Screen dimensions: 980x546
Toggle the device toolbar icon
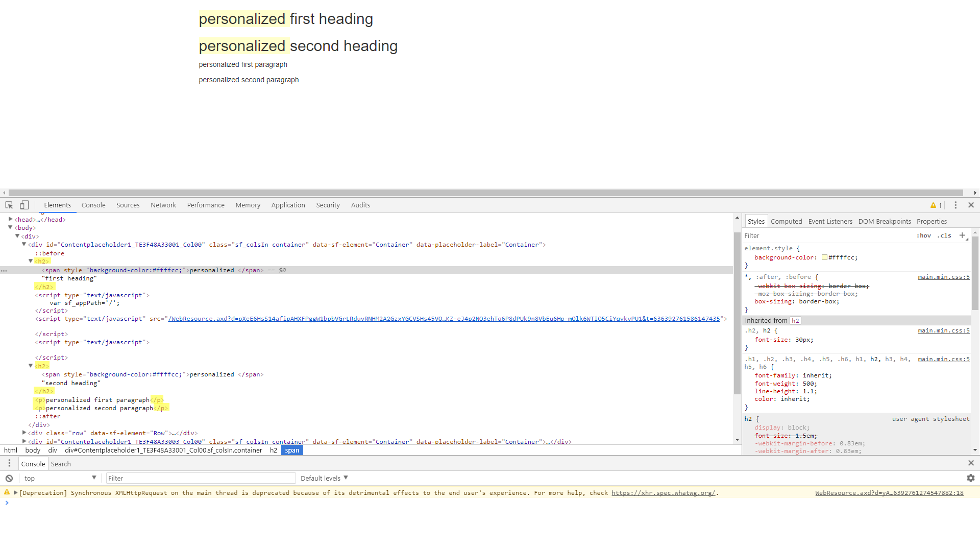point(24,205)
